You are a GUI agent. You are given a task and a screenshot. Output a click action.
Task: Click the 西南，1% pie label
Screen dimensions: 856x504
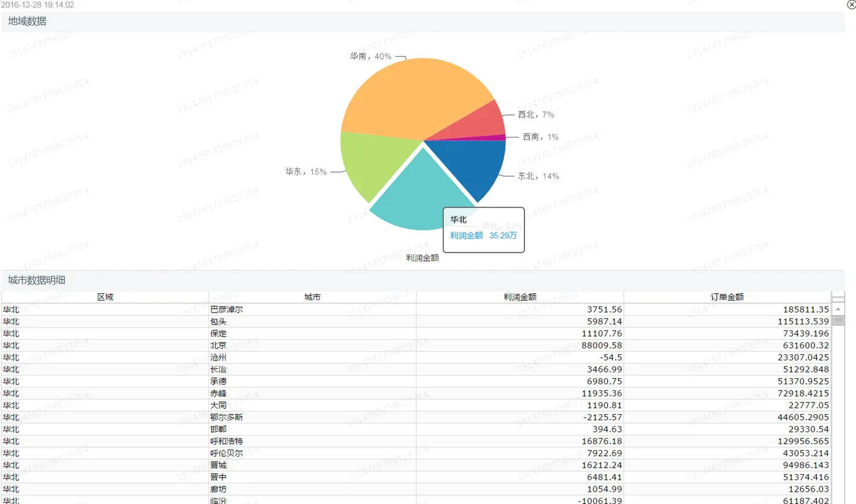(x=541, y=137)
